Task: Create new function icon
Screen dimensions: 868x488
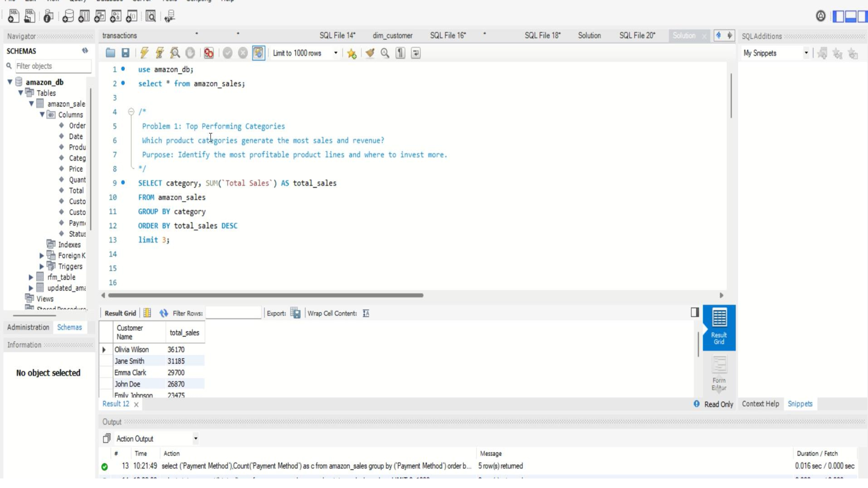Action: (132, 16)
